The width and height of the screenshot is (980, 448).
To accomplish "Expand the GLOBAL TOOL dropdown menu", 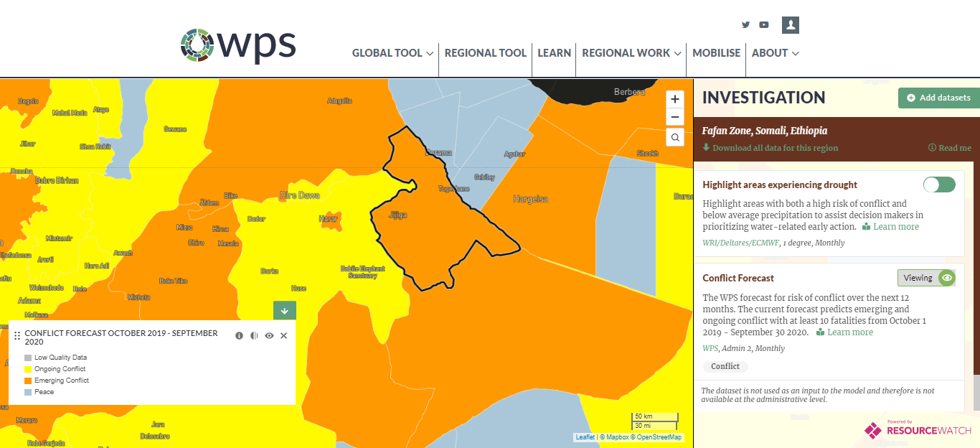I will [x=392, y=52].
